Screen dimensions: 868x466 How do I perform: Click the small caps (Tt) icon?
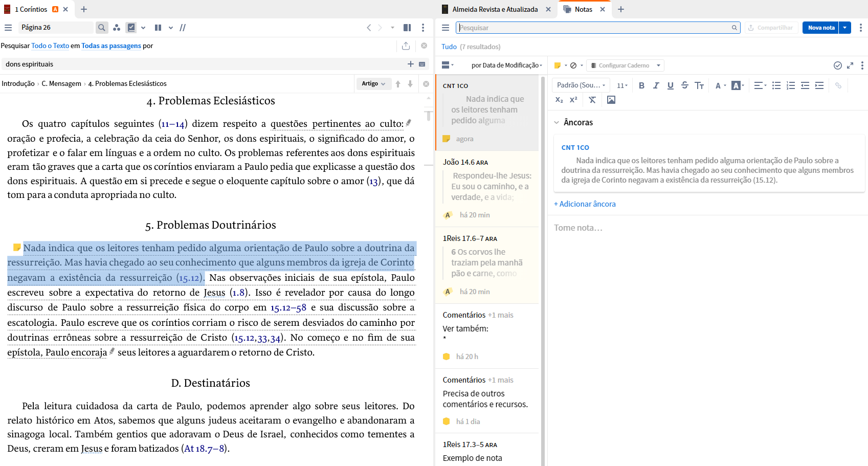click(x=699, y=85)
